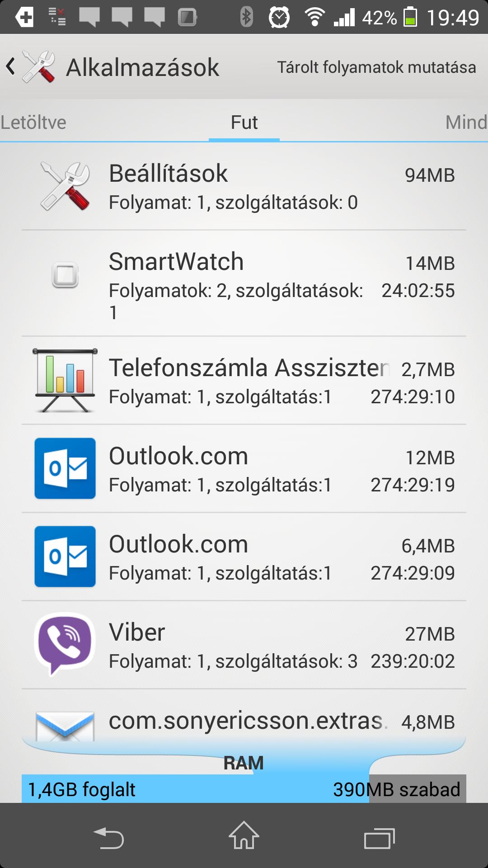Screen dimensions: 488x868
Task: Tap the RAM usage bar showing 1,4GB foglalt
Action: tap(244, 789)
